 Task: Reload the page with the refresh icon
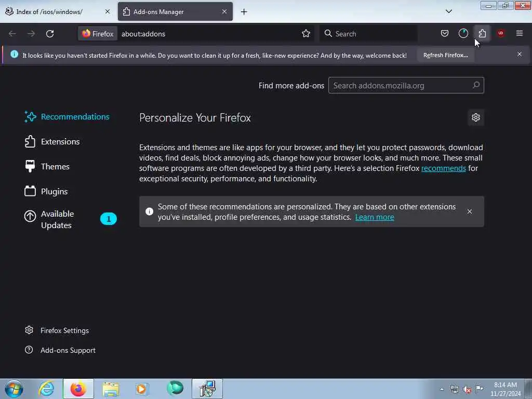[x=50, y=34]
